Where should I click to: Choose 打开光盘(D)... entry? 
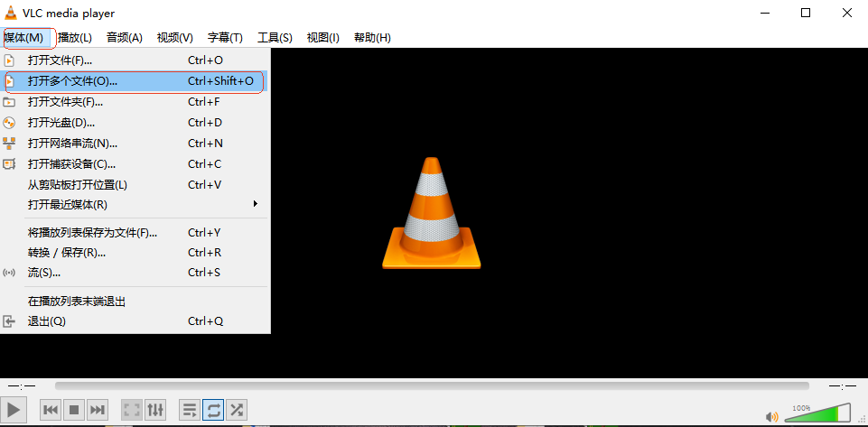tap(135, 122)
